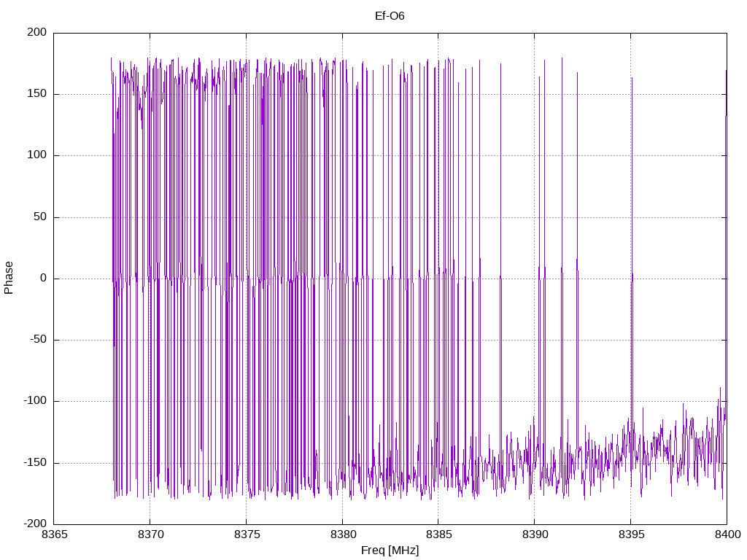747x560 pixels.
Task: Click the y-axis tick value 0
Action: click(x=43, y=278)
